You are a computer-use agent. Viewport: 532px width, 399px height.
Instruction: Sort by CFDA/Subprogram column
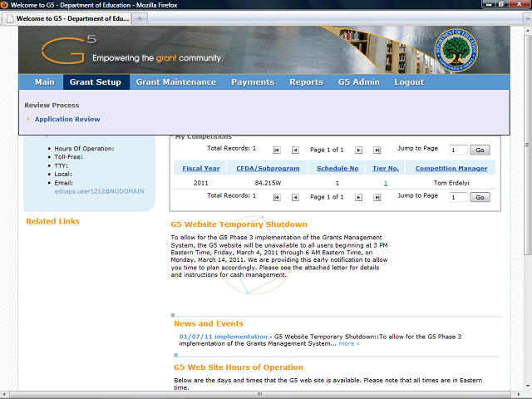click(268, 168)
